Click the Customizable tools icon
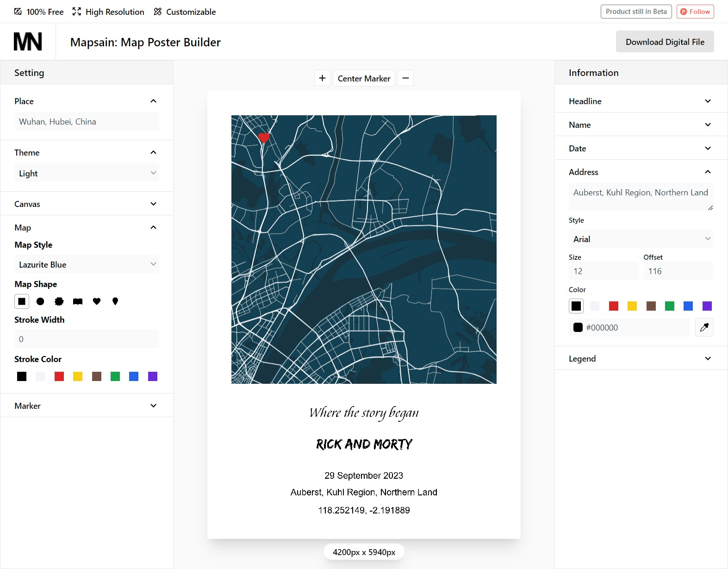728x569 pixels. click(158, 12)
